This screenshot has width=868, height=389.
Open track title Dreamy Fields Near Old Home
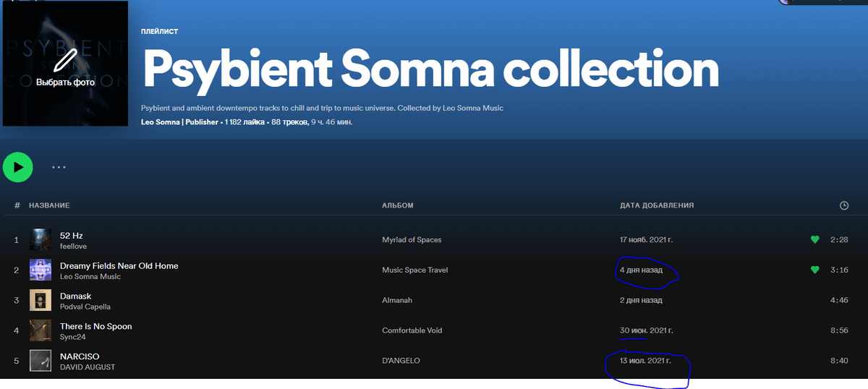click(119, 265)
